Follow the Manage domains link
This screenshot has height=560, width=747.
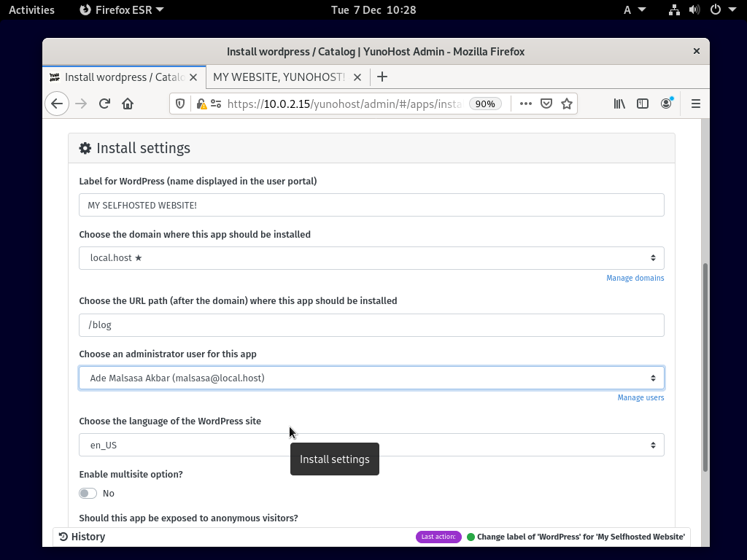click(x=635, y=278)
